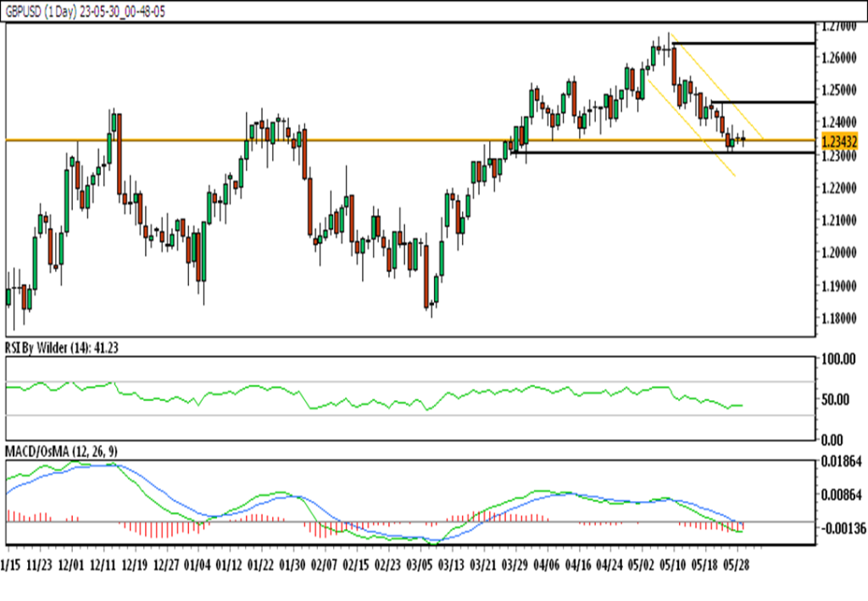
Task: Click the 12/19 date label
Action: pyautogui.click(x=135, y=565)
